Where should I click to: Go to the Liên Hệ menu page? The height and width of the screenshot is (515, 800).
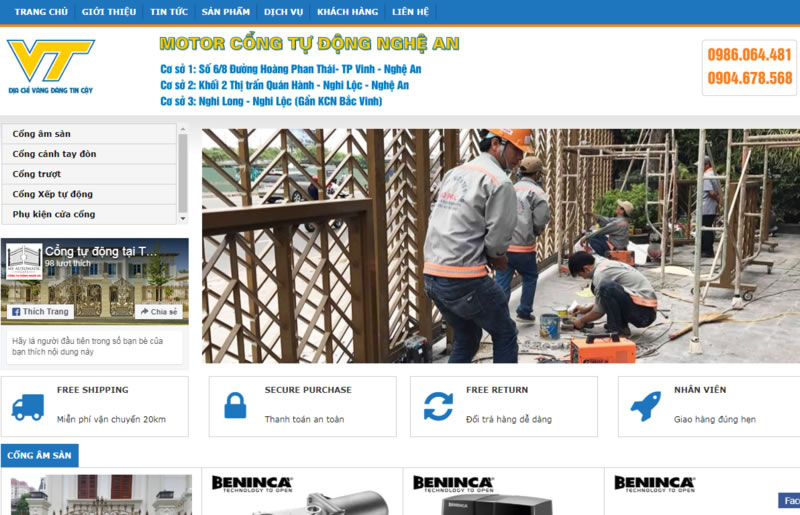410,12
